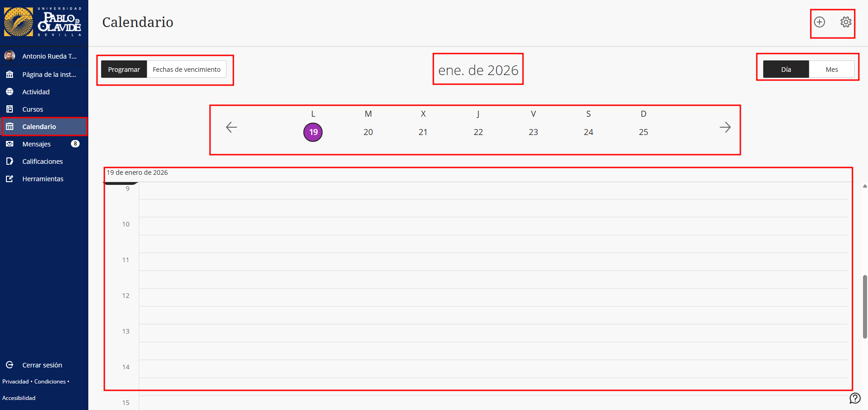Open Cursos in the navigation menu
The height and width of the screenshot is (410, 868).
pos(32,109)
